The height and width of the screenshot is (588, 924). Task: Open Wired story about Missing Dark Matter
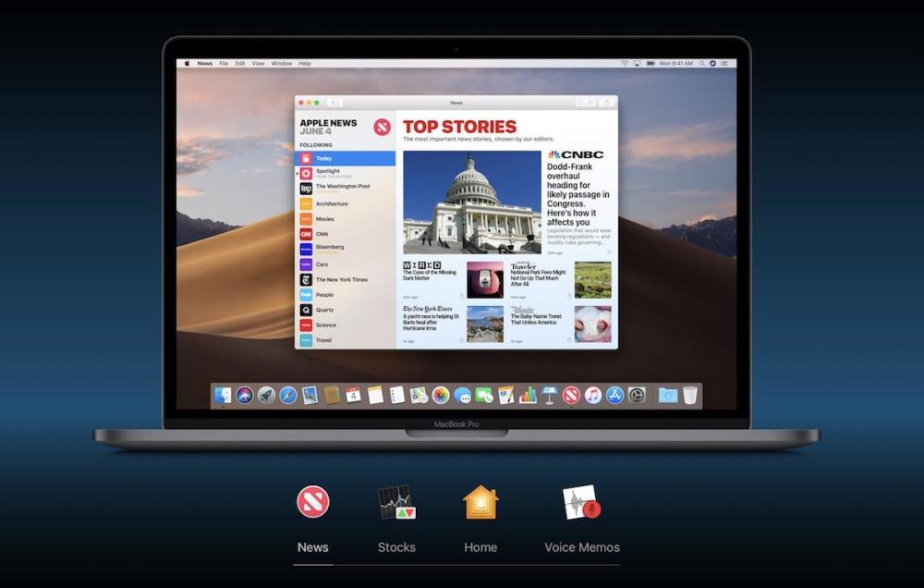[430, 275]
